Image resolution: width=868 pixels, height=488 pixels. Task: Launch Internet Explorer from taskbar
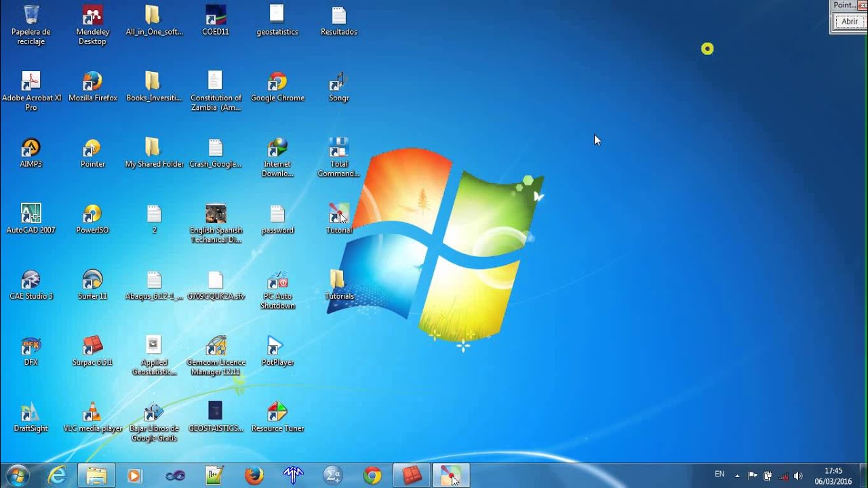pyautogui.click(x=57, y=476)
